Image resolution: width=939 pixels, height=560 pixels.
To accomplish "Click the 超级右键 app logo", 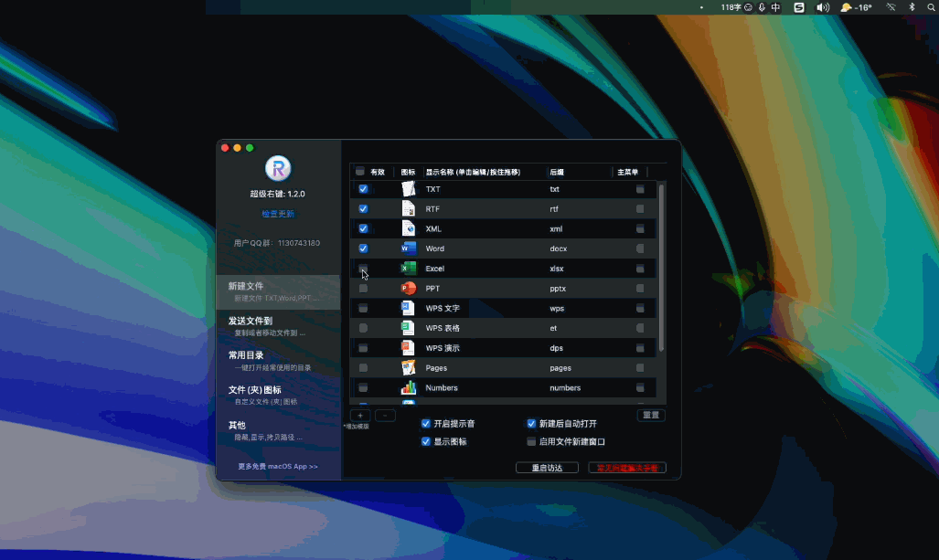I will coord(278,169).
